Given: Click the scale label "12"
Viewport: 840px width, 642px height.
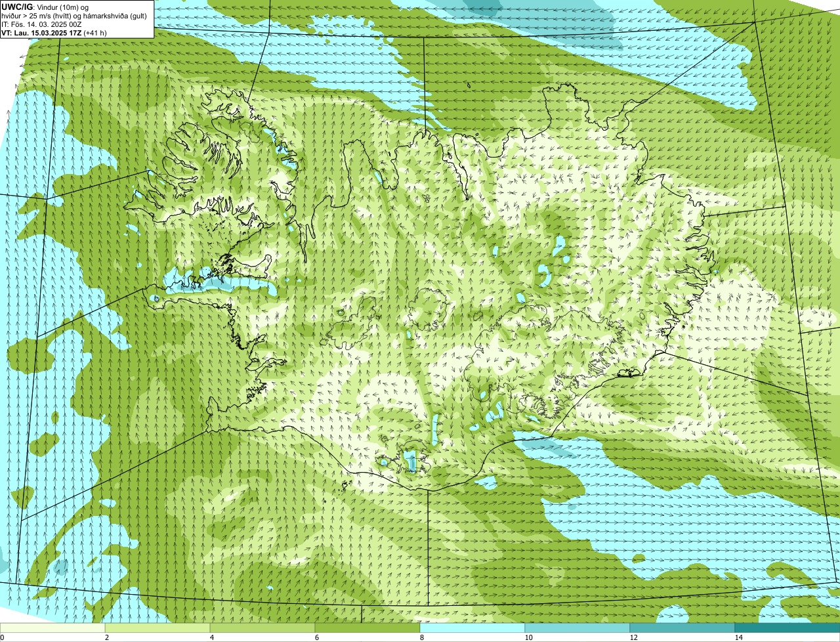Looking at the screenshot, I should click(x=633, y=637).
